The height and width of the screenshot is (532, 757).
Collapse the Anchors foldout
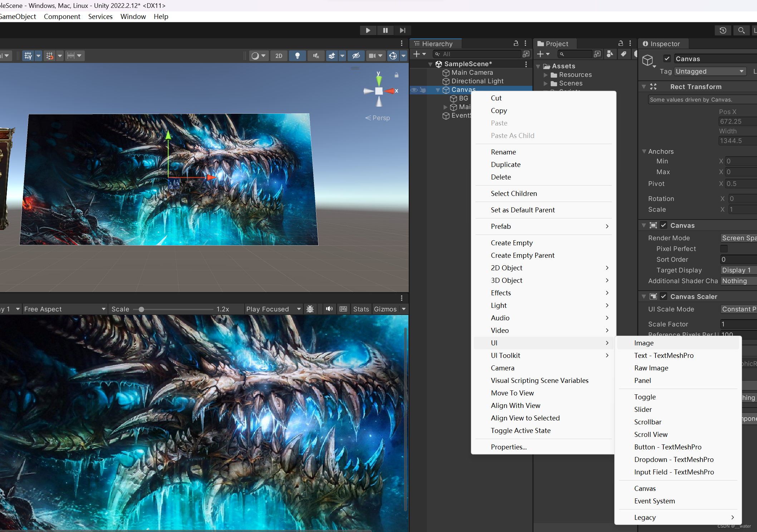644,152
